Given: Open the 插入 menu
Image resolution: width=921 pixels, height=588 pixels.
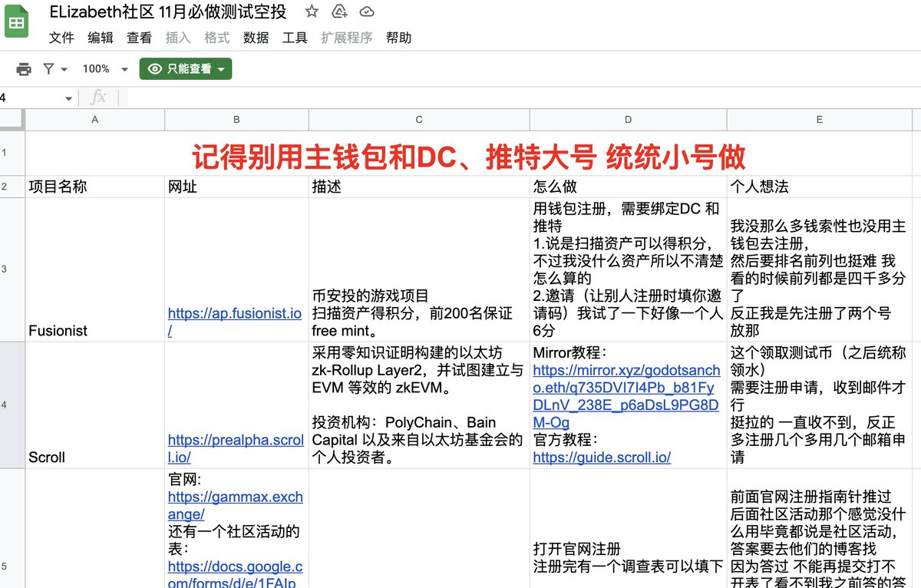Looking at the screenshot, I should click(178, 38).
